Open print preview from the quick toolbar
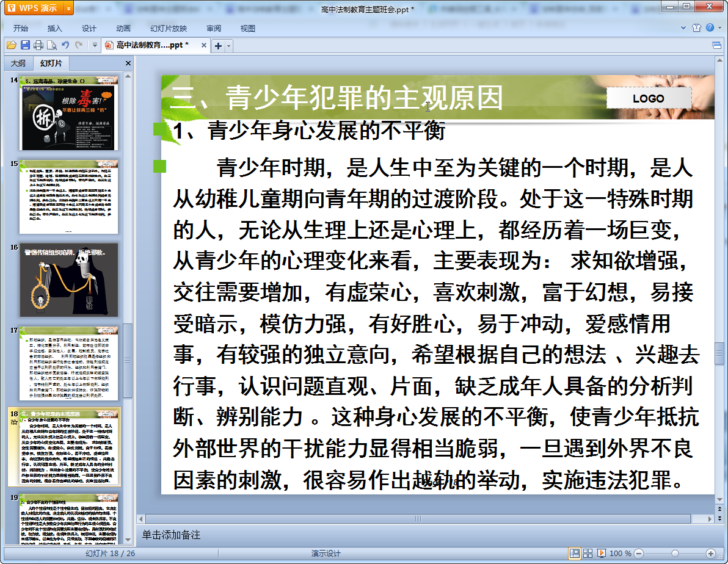728x564 pixels. (x=52, y=45)
